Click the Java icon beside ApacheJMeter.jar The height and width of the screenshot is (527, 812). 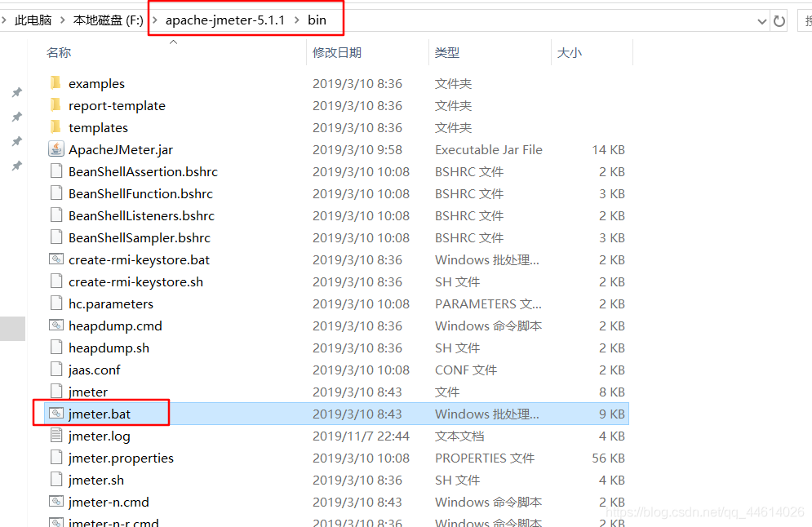click(56, 149)
